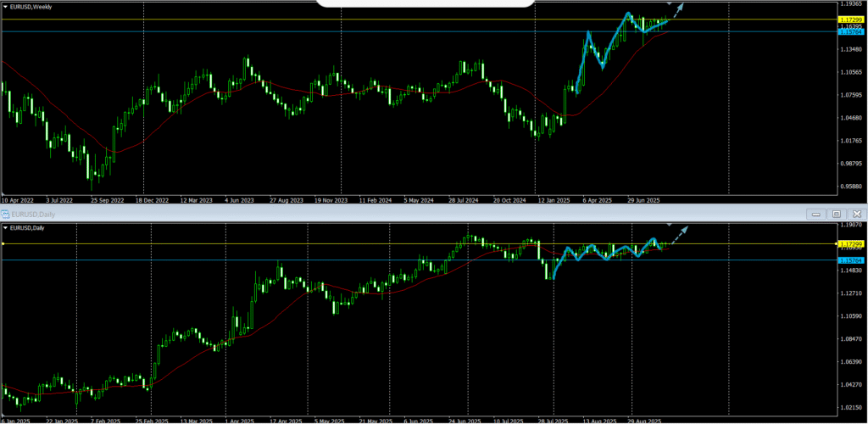Expand the EURUSD,Weekly chart dropdown triangle

coord(5,5)
